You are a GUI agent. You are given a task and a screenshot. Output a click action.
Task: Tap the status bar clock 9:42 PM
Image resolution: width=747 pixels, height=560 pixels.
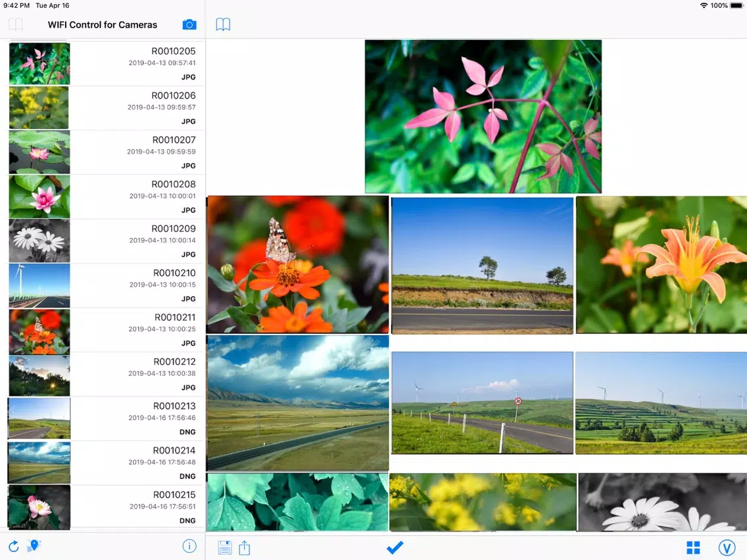tap(16, 6)
